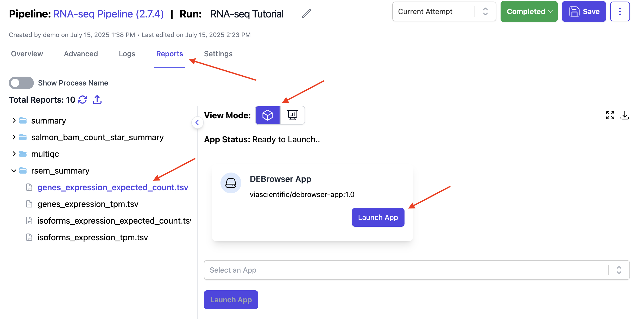
Task: Switch to presentation chart view mode
Action: coord(292,115)
